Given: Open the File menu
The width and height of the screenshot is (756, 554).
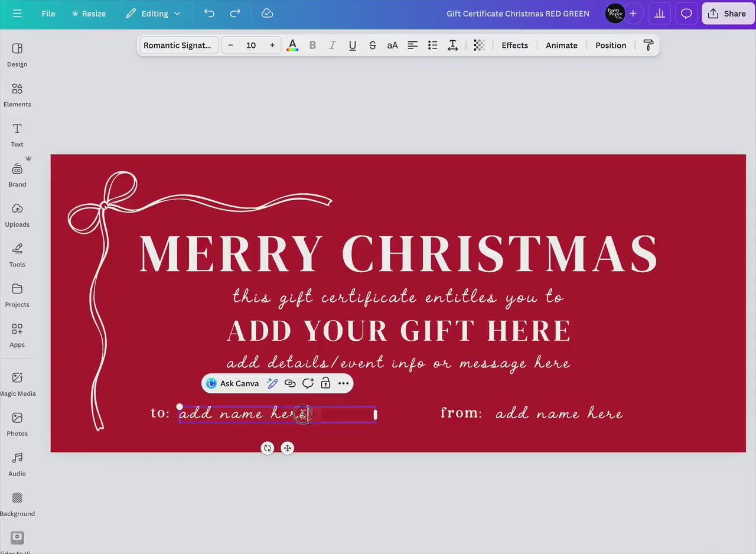Looking at the screenshot, I should [x=48, y=14].
